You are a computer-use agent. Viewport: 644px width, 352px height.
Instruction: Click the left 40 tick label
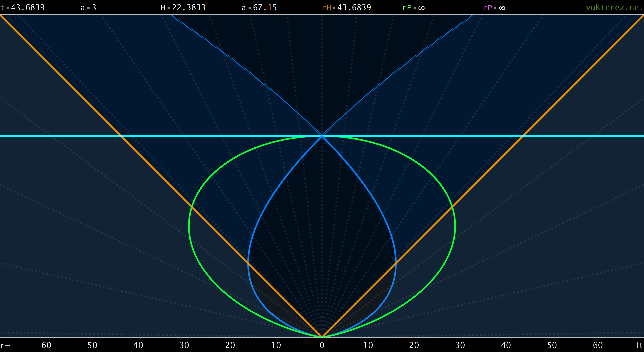(x=138, y=345)
